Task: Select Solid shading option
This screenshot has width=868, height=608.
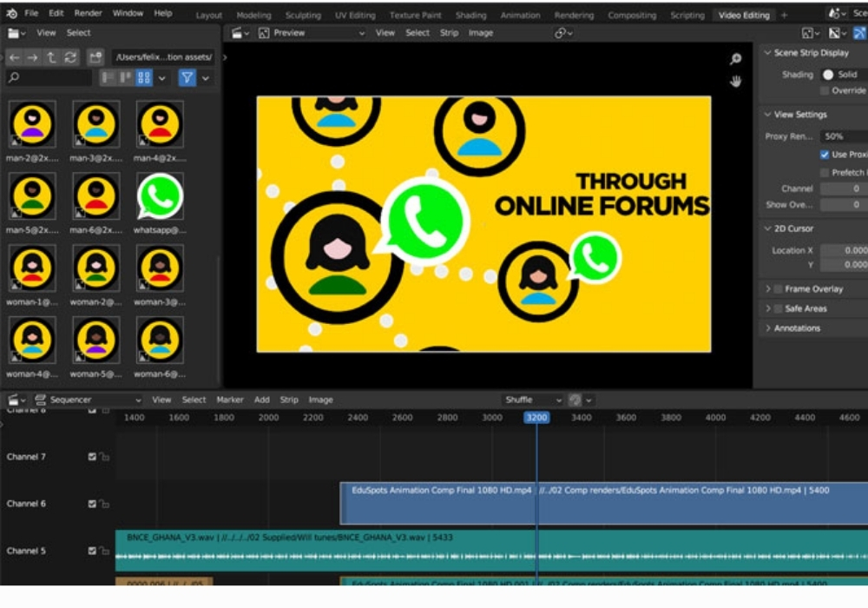Action: point(844,75)
